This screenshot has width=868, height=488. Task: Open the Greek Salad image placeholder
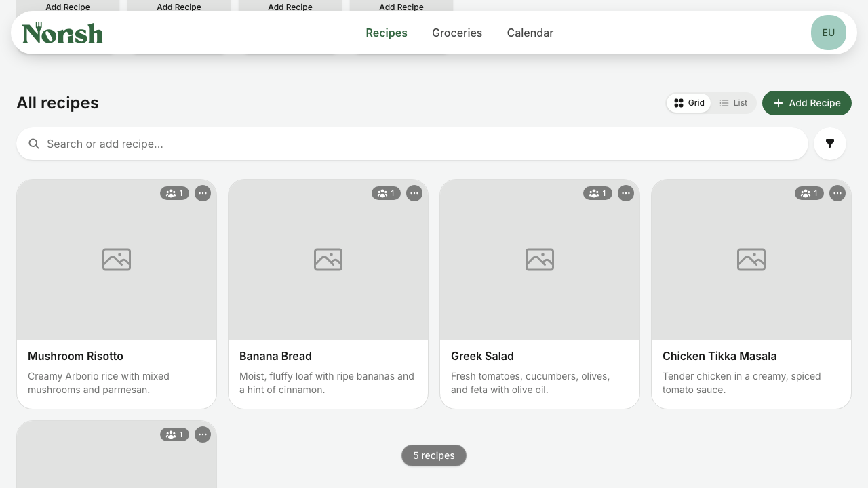540,260
